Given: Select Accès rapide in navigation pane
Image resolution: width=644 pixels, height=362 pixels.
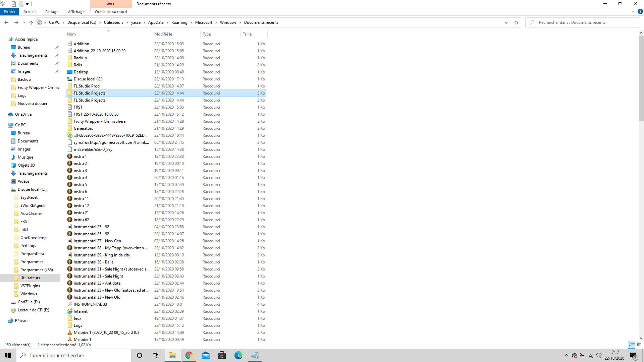Looking at the screenshot, I should click(x=26, y=39).
